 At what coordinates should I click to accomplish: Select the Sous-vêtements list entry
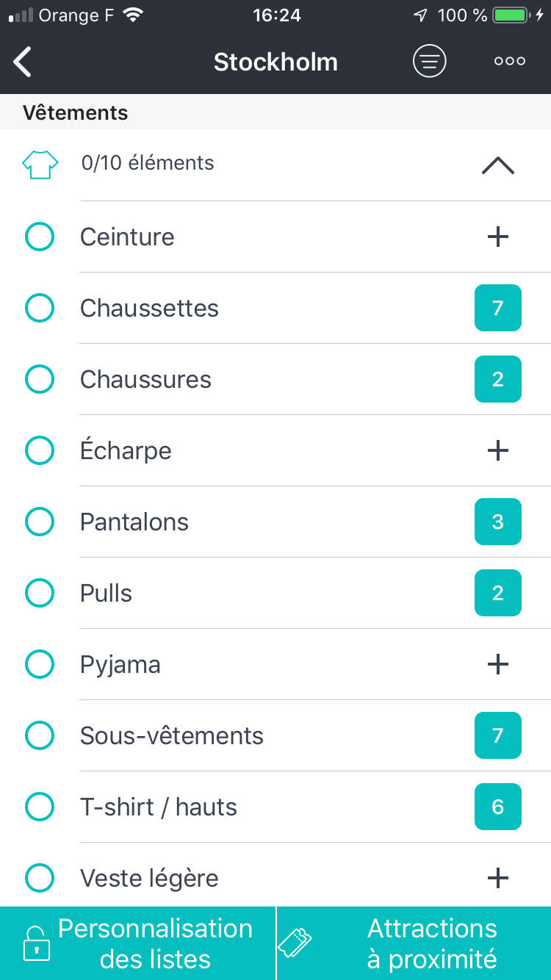click(x=172, y=736)
